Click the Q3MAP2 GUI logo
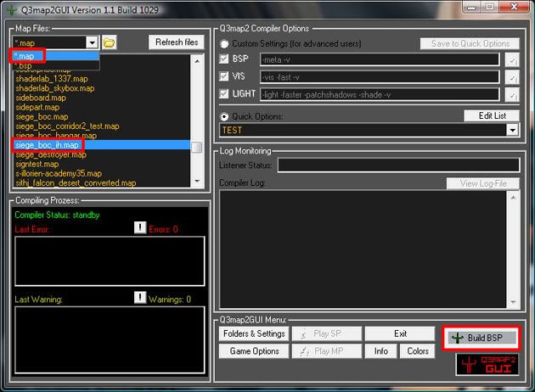The width and height of the screenshot is (535, 392). coord(487,364)
